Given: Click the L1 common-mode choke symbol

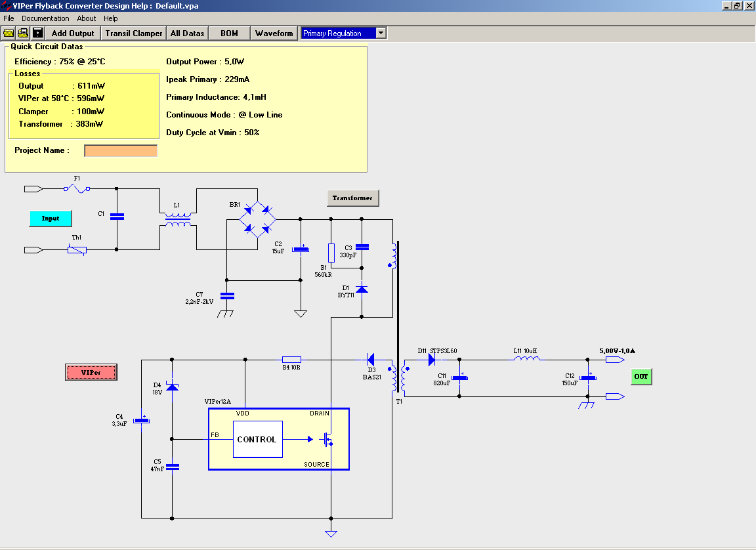Looking at the screenshot, I should (x=178, y=219).
